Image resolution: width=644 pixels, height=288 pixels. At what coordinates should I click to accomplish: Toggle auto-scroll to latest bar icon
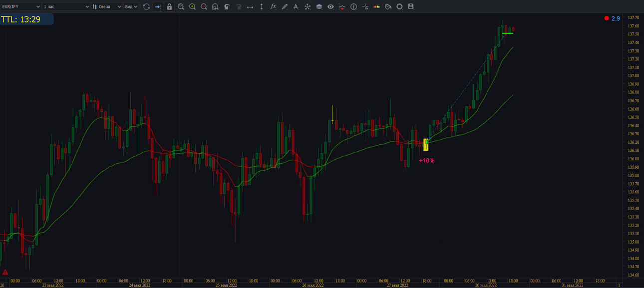pos(158,6)
